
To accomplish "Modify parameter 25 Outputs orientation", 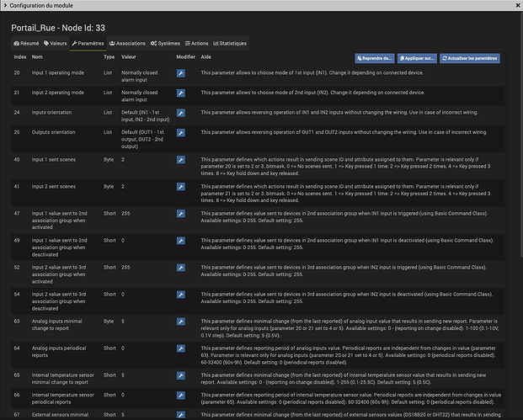I will (x=181, y=131).
